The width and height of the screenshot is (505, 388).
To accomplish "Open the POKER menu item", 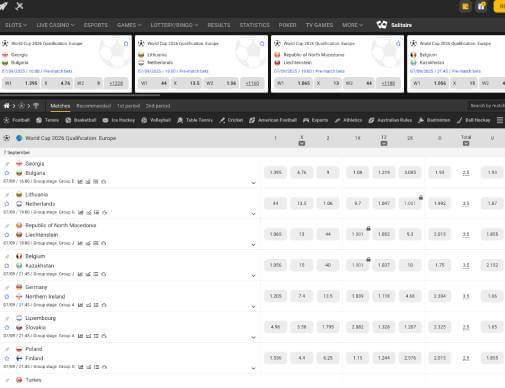I will pyautogui.click(x=287, y=25).
